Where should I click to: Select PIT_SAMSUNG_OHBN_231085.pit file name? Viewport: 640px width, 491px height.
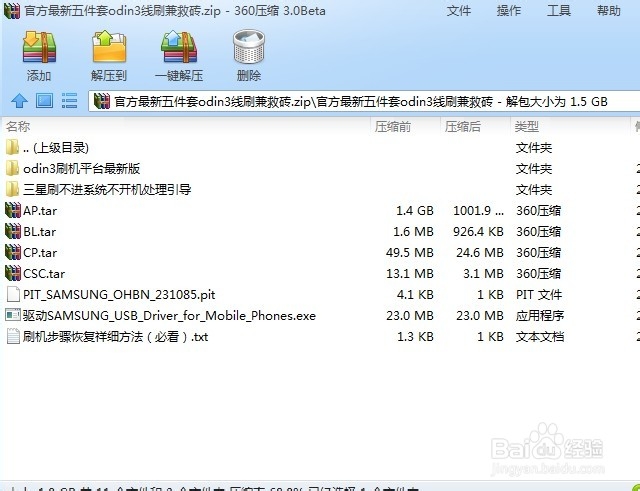click(119, 295)
